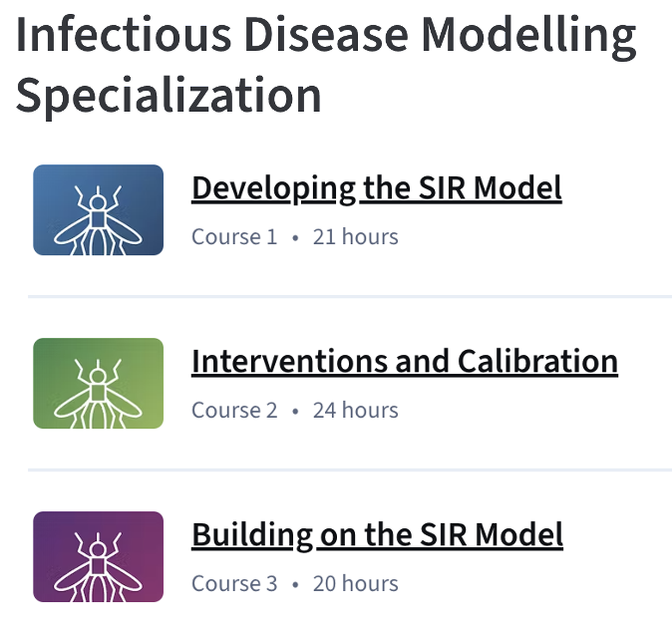Open the Developing the SIR Model course
Image resolution: width=672 pixels, height=622 pixels.
pos(376,187)
